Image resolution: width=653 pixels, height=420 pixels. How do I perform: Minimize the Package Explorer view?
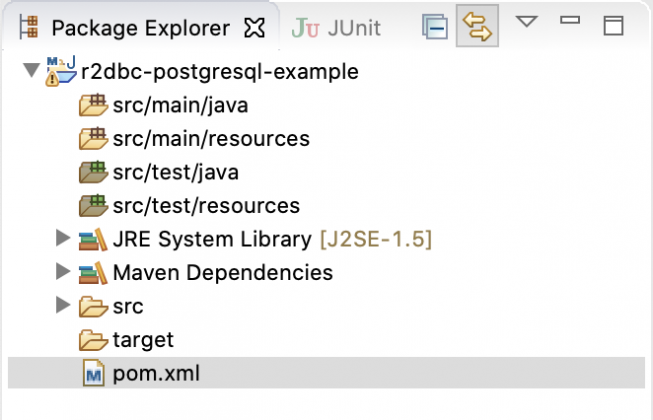tap(570, 21)
